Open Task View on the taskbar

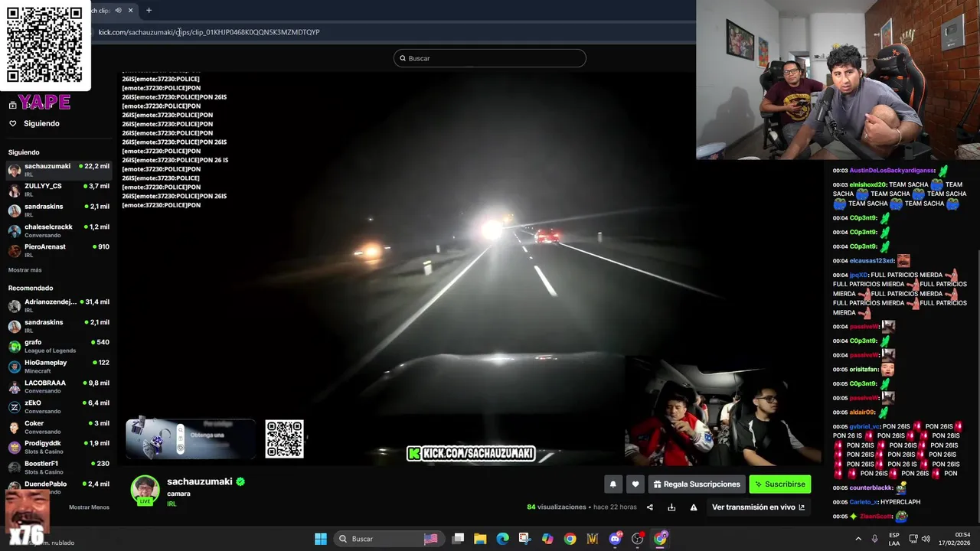pyautogui.click(x=458, y=539)
